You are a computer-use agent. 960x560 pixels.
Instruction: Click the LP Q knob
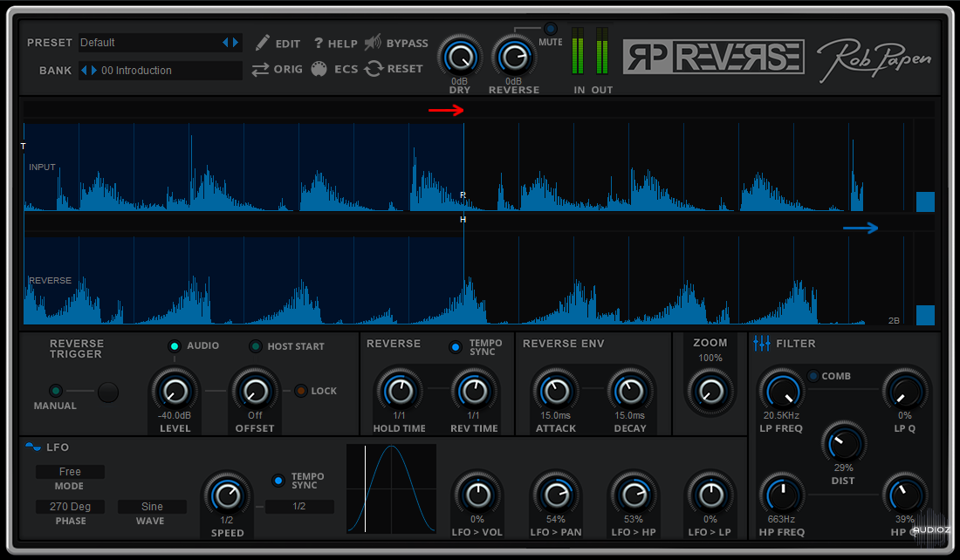(x=905, y=391)
